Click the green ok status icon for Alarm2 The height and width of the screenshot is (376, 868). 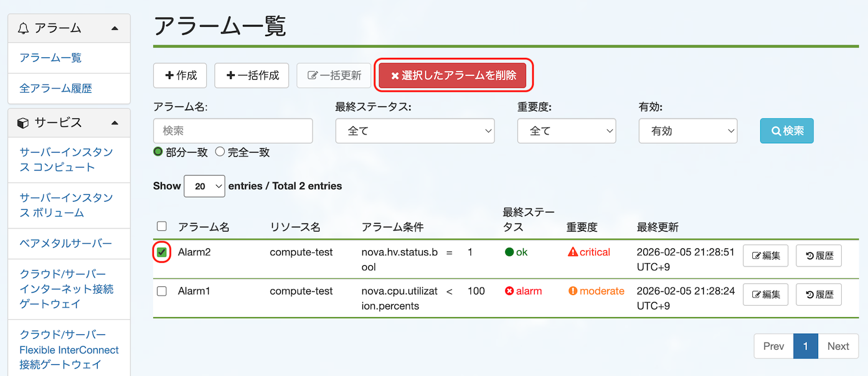point(509,252)
